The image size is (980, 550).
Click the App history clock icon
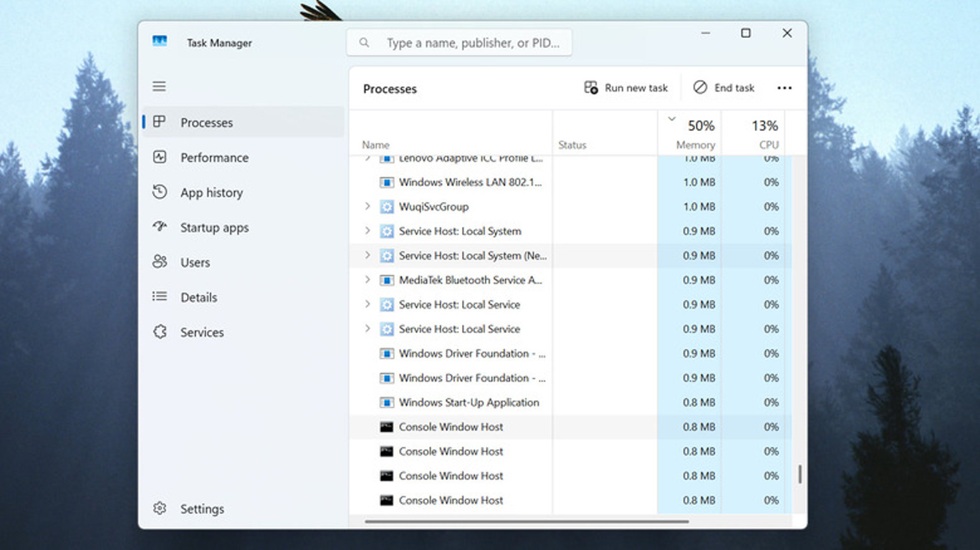[160, 192]
